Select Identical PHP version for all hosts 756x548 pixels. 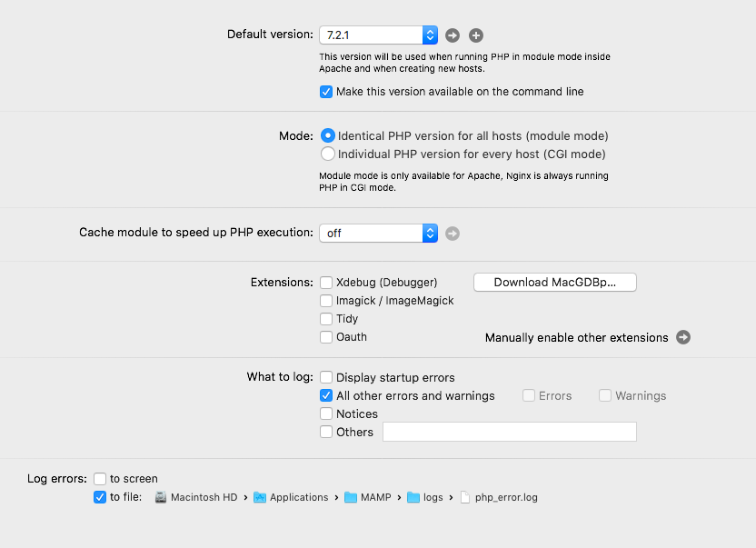click(x=327, y=135)
